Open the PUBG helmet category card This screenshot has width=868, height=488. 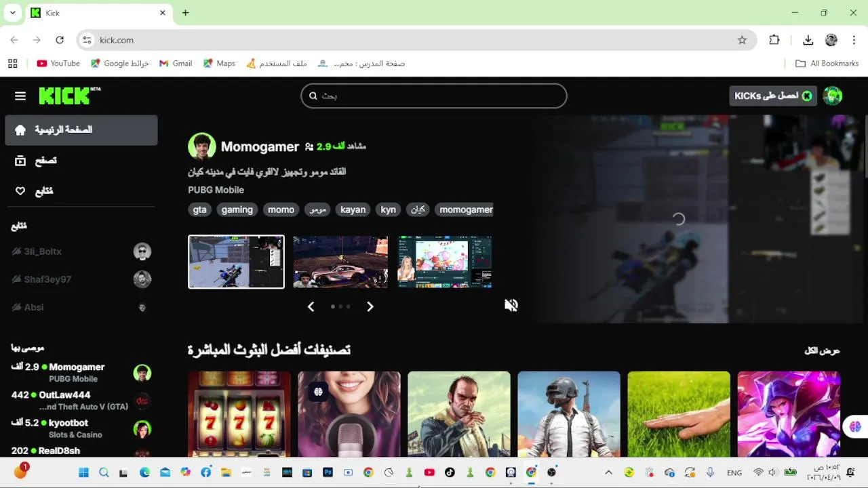click(x=568, y=414)
